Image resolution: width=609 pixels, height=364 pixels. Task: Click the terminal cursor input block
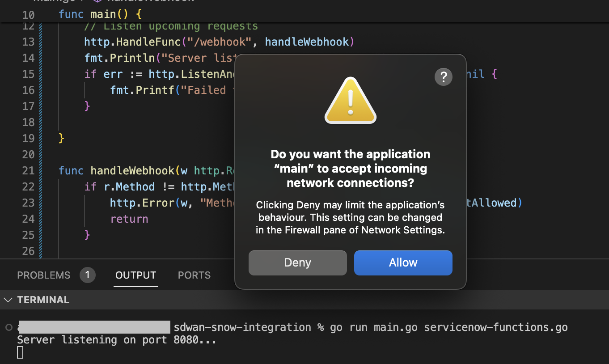20,352
